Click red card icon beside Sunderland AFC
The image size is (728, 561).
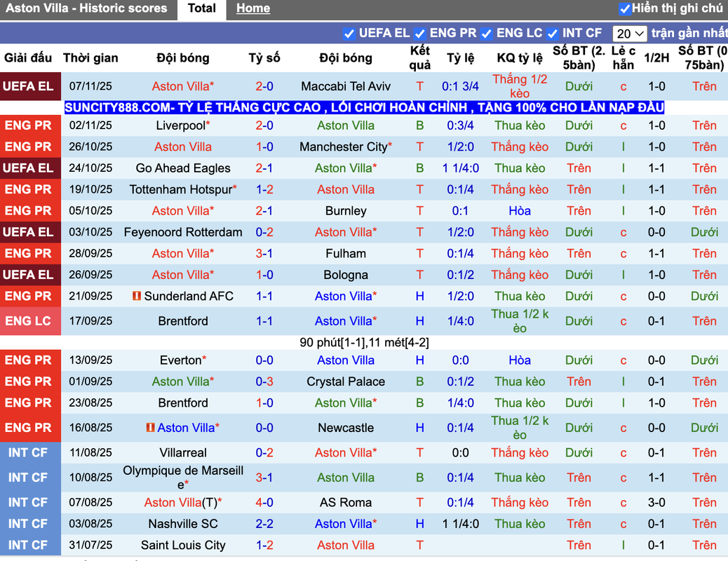[137, 295]
